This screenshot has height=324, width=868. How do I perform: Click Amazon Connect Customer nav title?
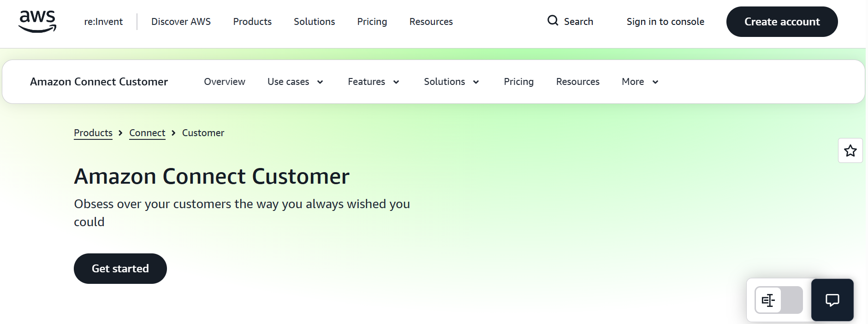99,82
